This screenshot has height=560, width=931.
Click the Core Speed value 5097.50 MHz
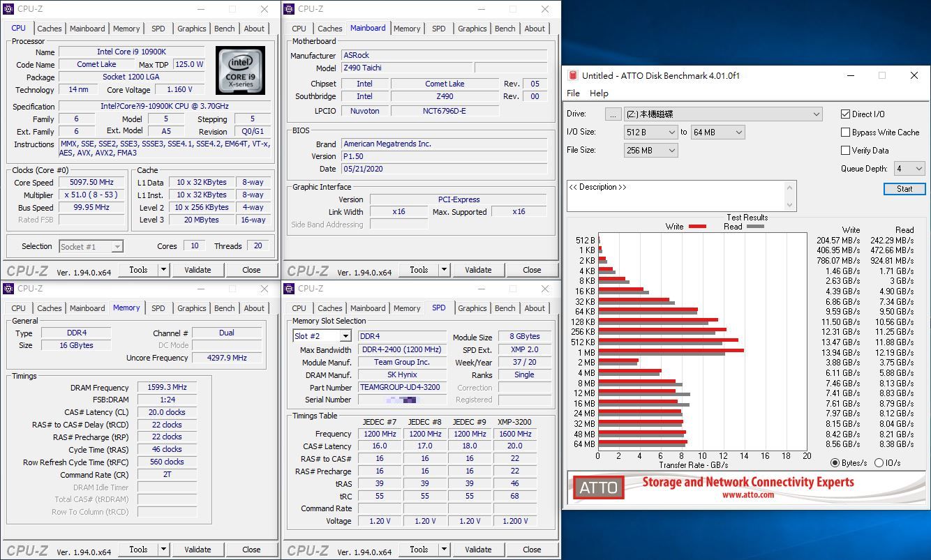[x=91, y=183]
